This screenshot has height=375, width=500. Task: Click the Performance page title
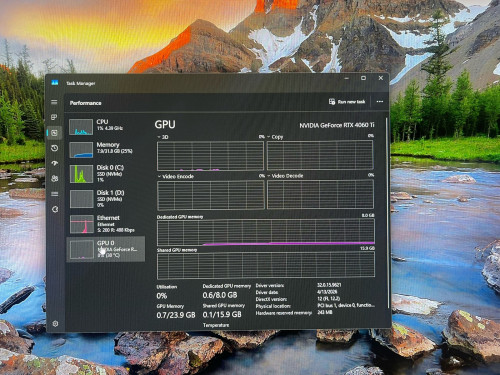85,103
